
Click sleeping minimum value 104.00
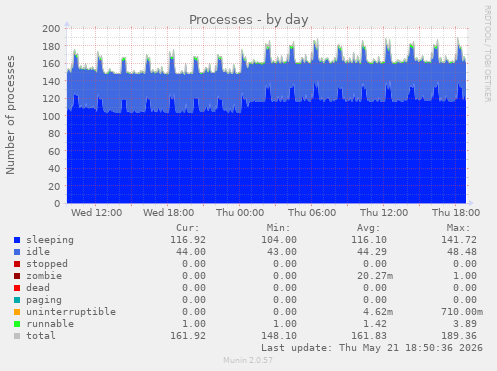(279, 240)
